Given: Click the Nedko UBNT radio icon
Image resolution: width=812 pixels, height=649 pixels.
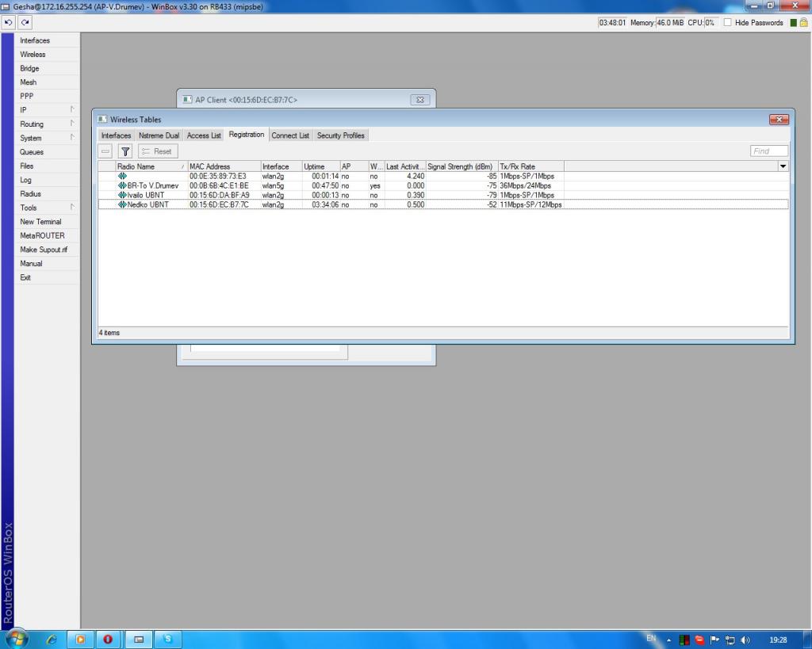Looking at the screenshot, I should 122,204.
